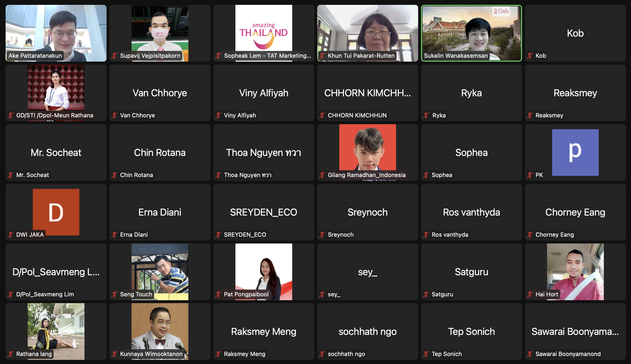
Task: Click muted mic icon beside Supavij Vejpisitpakorn
Action: [x=114, y=56]
